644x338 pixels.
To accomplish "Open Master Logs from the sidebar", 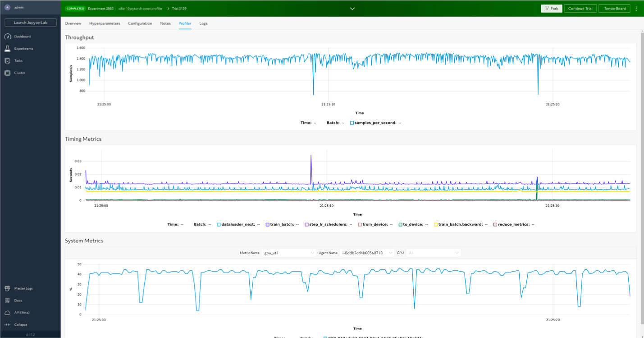I will [23, 288].
